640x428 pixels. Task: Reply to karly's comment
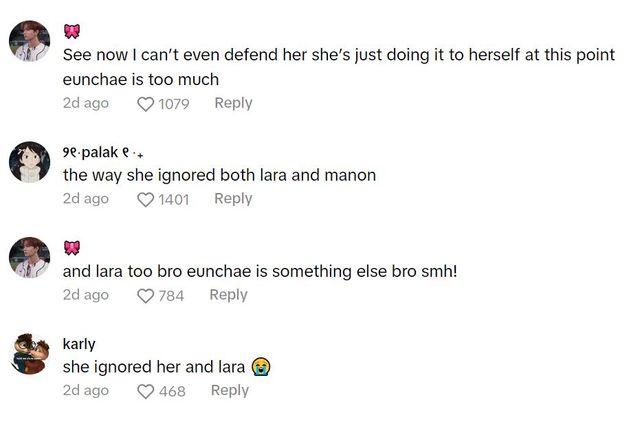[x=229, y=391]
